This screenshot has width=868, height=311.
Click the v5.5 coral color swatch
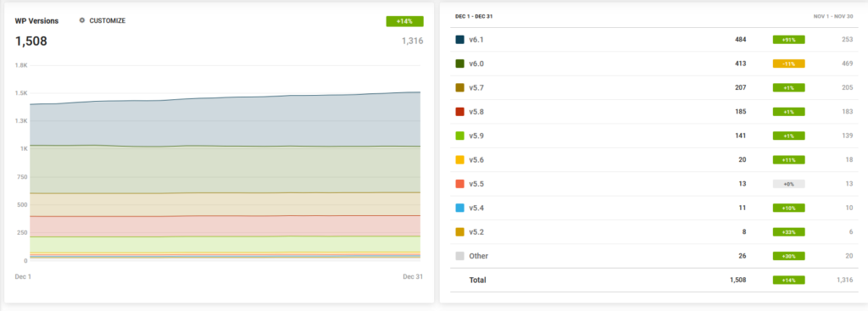coord(459,184)
